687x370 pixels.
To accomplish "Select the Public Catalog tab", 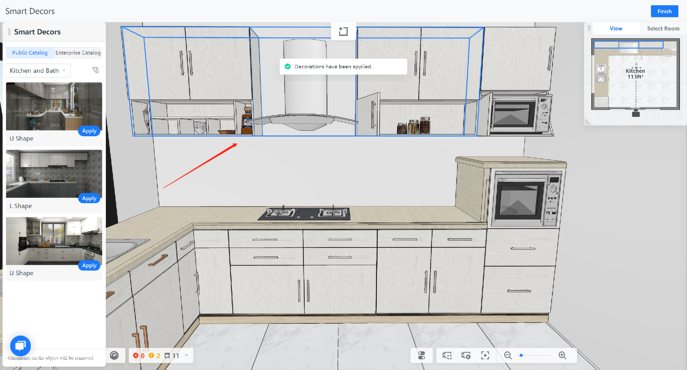I will point(30,53).
